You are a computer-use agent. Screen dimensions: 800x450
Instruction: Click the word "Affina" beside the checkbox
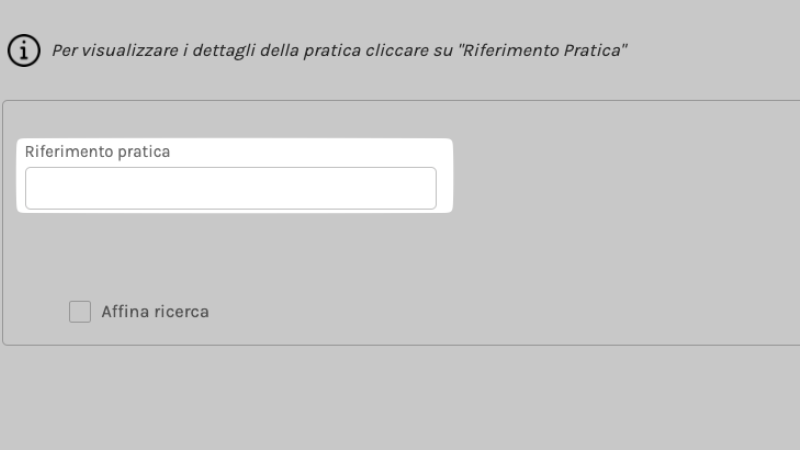[x=122, y=312]
